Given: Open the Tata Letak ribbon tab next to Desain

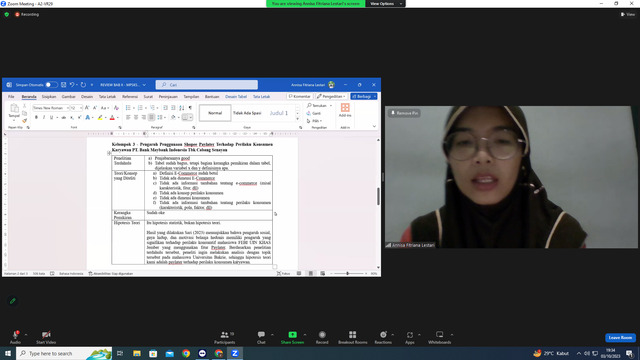Looking at the screenshot, I should tap(107, 97).
